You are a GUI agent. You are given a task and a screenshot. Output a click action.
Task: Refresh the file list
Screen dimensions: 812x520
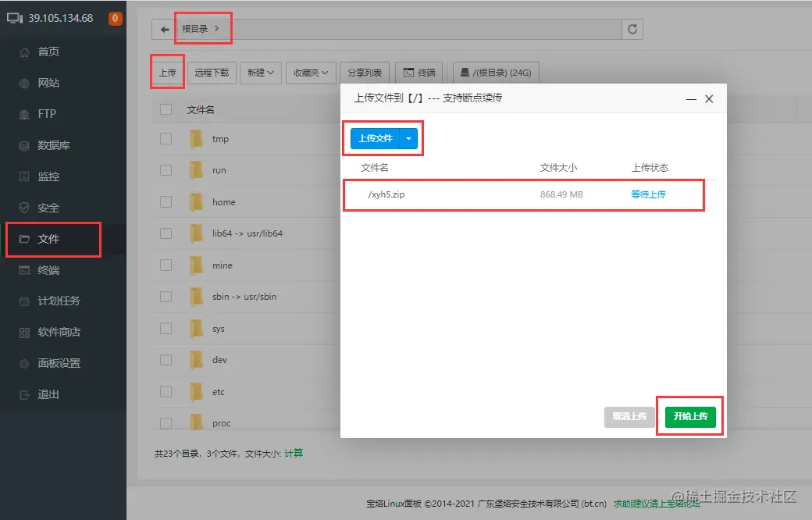(631, 29)
